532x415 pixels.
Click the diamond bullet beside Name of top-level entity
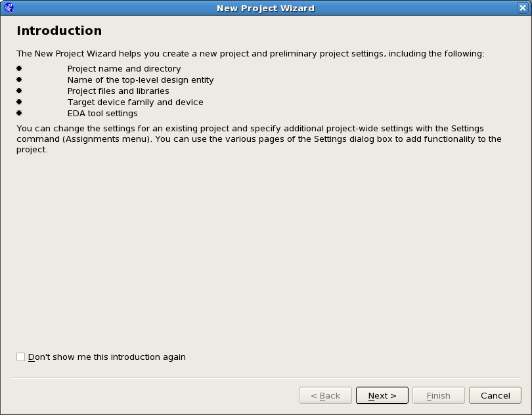coord(19,79)
